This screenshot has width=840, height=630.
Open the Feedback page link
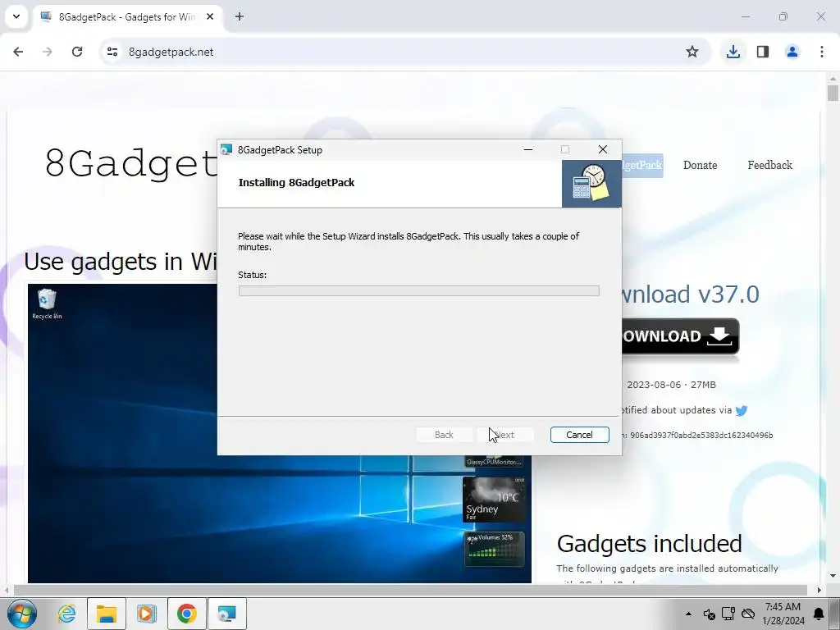point(769,165)
